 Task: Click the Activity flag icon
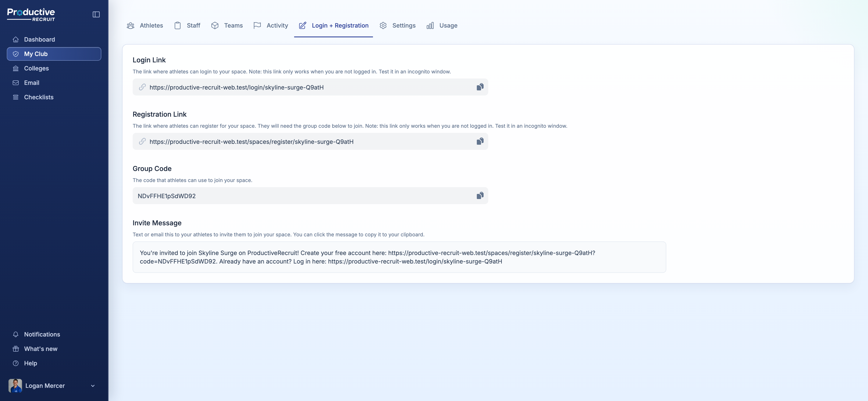tap(257, 26)
